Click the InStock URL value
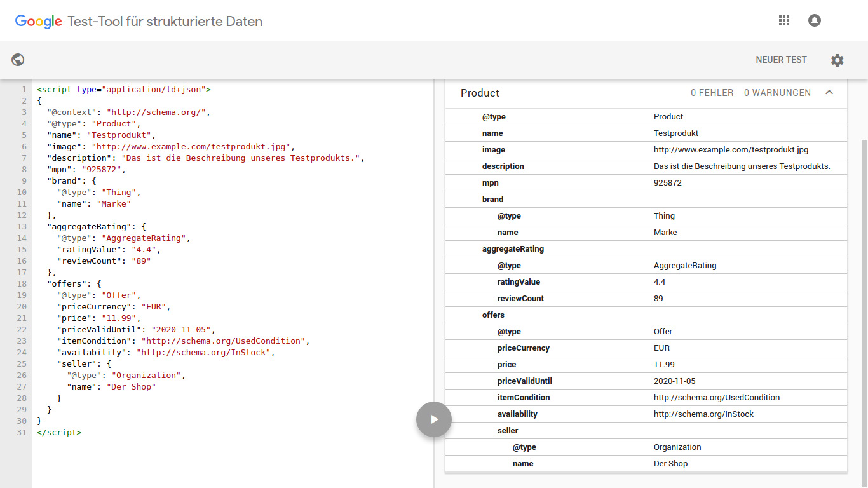Image resolution: width=868 pixels, height=488 pixels. (704, 414)
